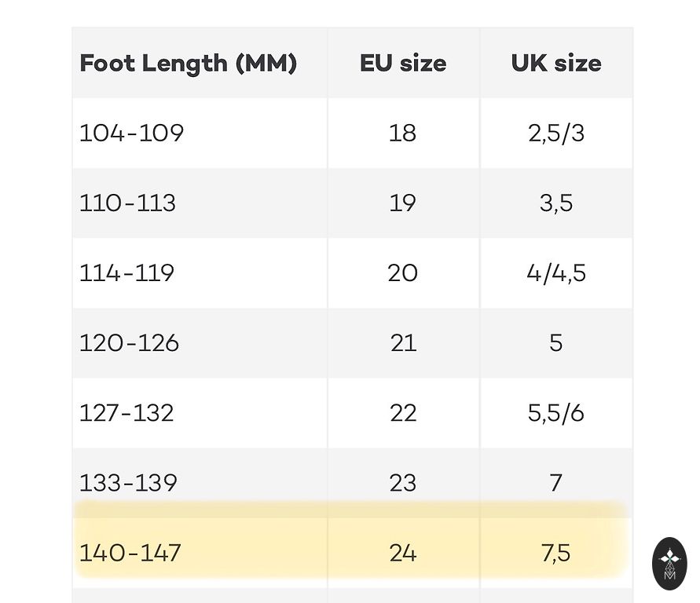Viewport: 700px width, 603px height.
Task: Click UK size 3,5 cell
Action: click(x=556, y=203)
